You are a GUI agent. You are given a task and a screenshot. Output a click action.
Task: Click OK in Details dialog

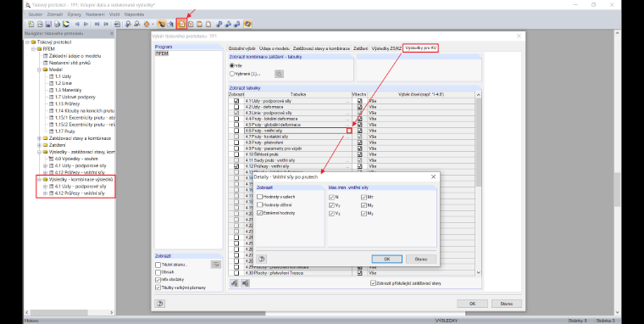click(x=387, y=259)
